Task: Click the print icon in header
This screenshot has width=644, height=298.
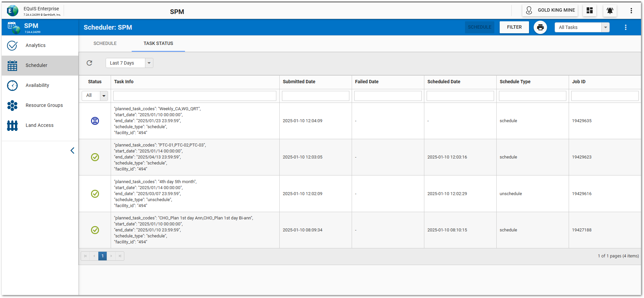Action: (540, 27)
